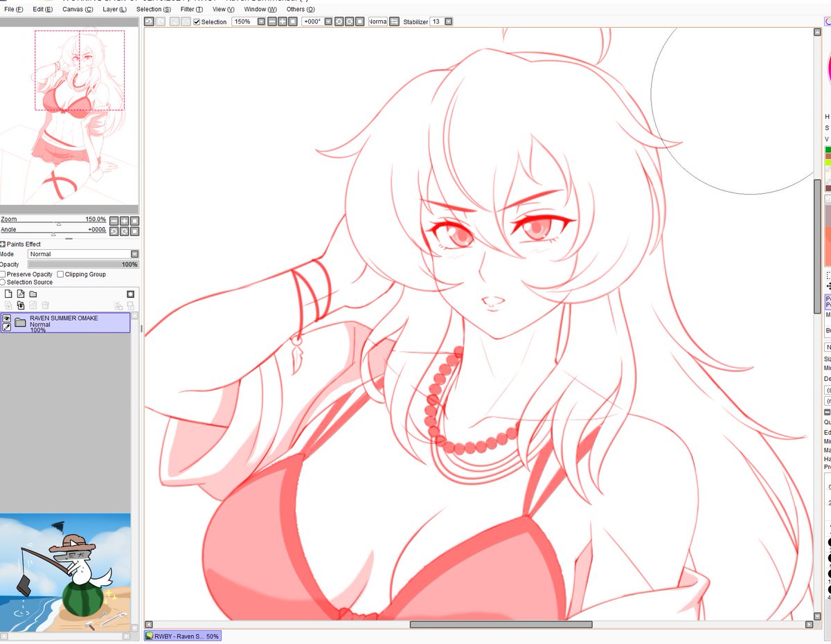
Task: Click Navigator zoom in plus button
Action: coord(124,221)
